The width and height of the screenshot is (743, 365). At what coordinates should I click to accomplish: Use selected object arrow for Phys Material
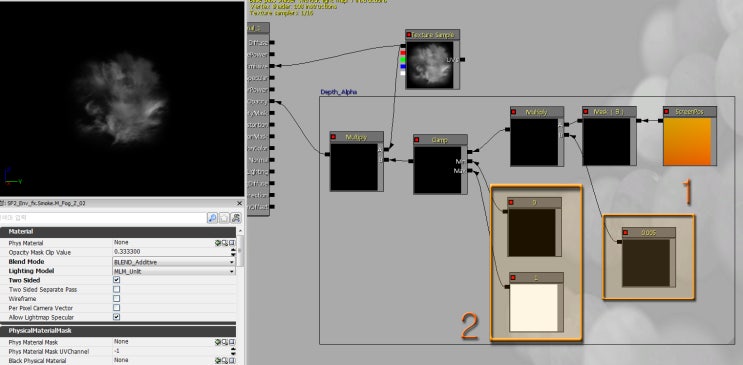[x=217, y=243]
